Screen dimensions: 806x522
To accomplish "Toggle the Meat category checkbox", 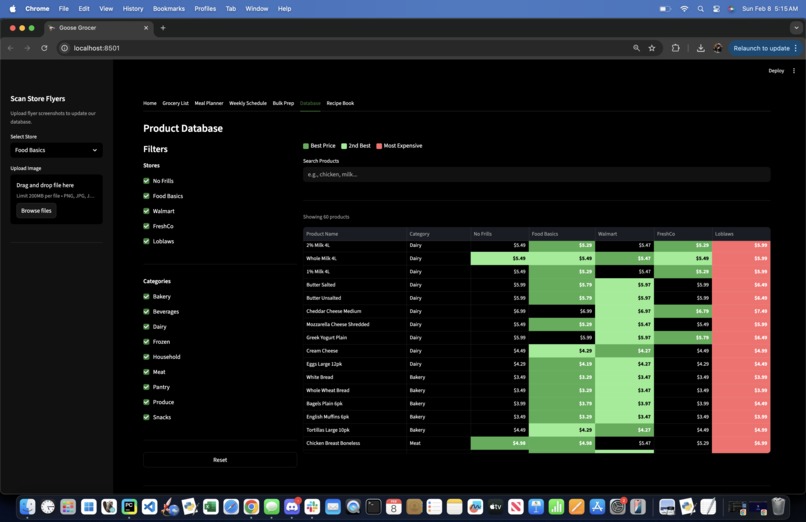I will point(146,372).
